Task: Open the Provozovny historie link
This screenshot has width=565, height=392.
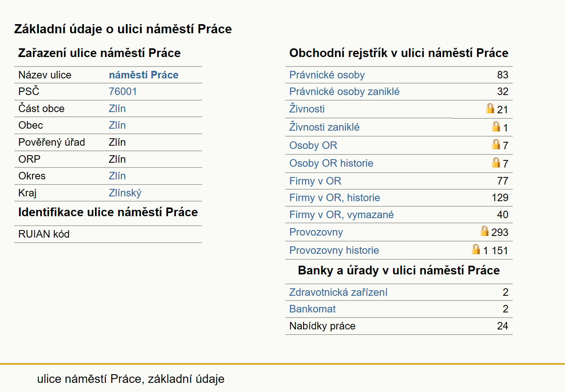Action: 334,250
